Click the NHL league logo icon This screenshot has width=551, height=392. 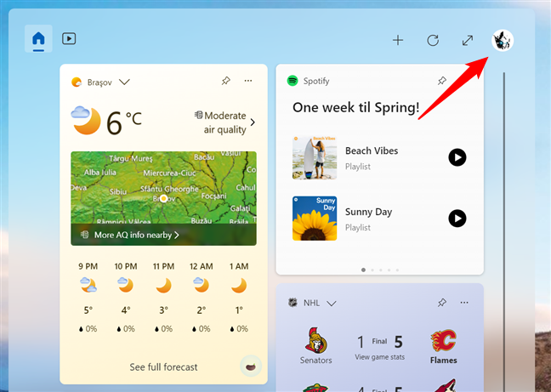293,303
